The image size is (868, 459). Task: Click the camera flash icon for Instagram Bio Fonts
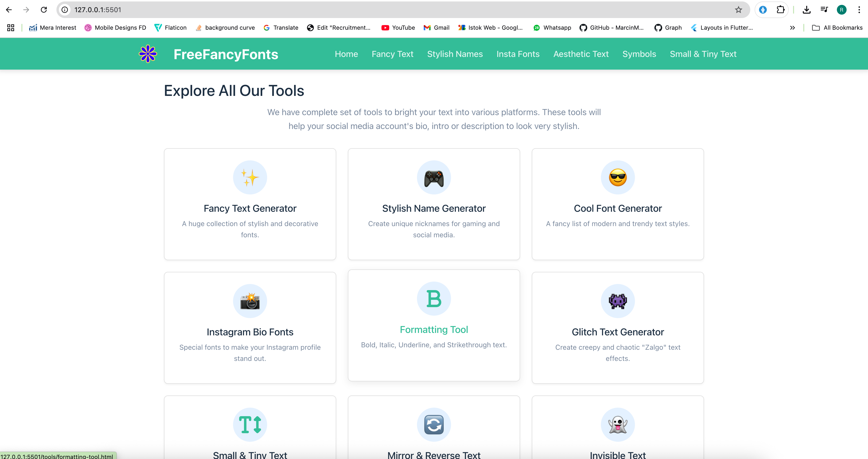click(x=250, y=301)
